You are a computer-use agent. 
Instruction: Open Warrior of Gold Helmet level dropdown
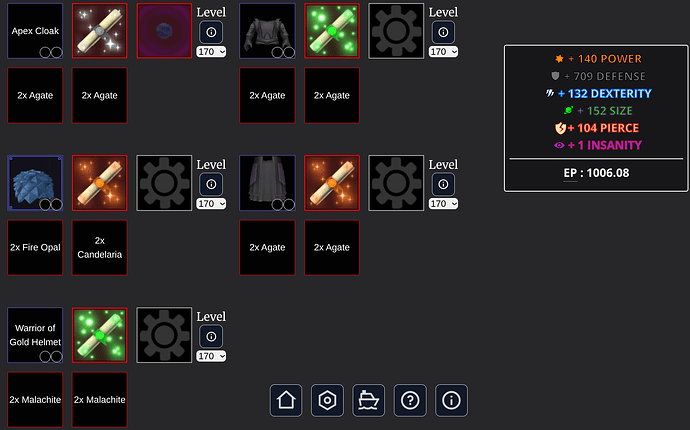click(211, 356)
